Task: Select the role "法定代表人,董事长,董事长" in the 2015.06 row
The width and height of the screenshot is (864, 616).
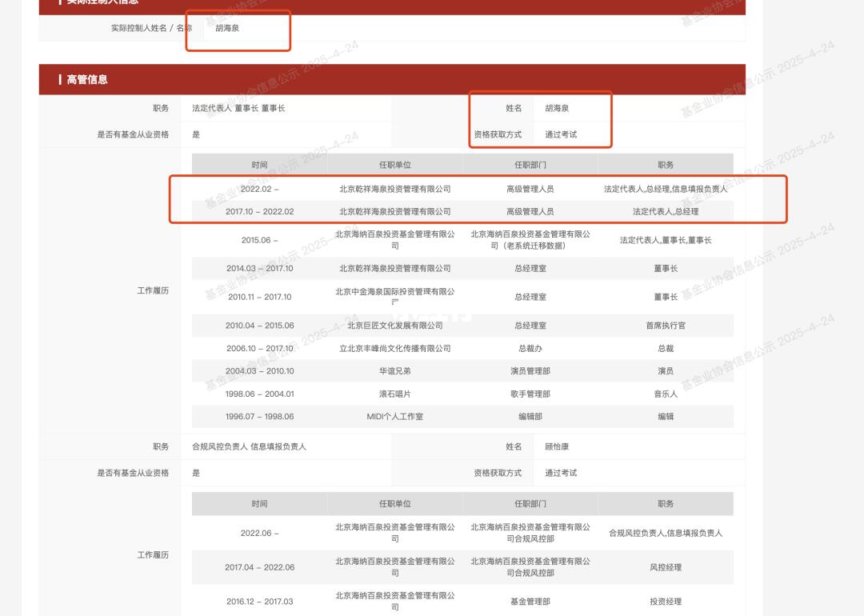Action: click(x=665, y=240)
